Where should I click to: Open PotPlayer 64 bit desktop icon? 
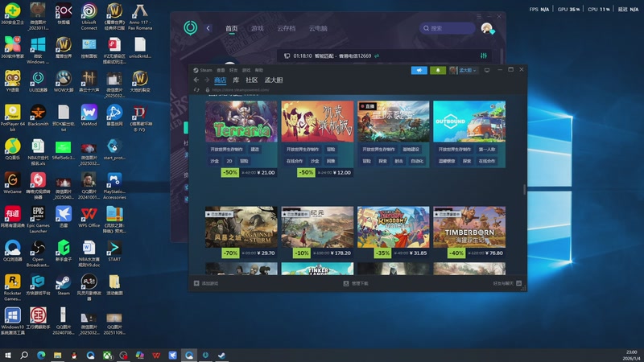click(x=12, y=117)
